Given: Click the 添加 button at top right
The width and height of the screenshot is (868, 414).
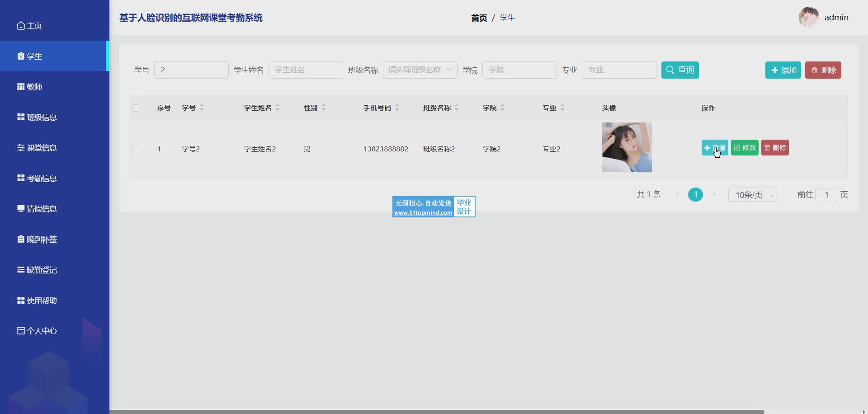Looking at the screenshot, I should click(783, 70).
